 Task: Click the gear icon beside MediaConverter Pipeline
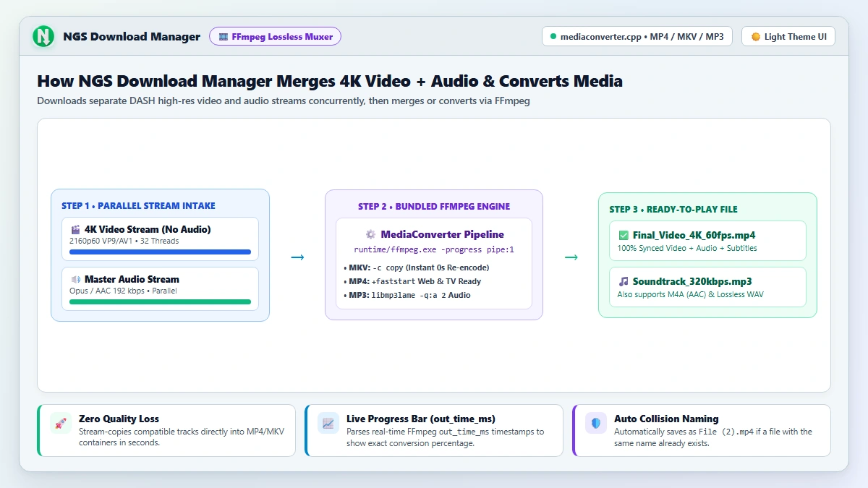(x=370, y=234)
